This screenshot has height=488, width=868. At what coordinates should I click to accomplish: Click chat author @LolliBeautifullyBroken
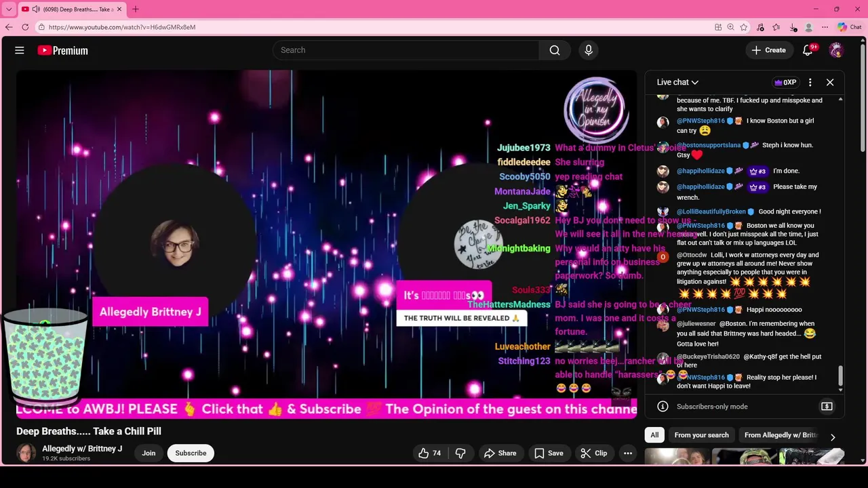711,211
